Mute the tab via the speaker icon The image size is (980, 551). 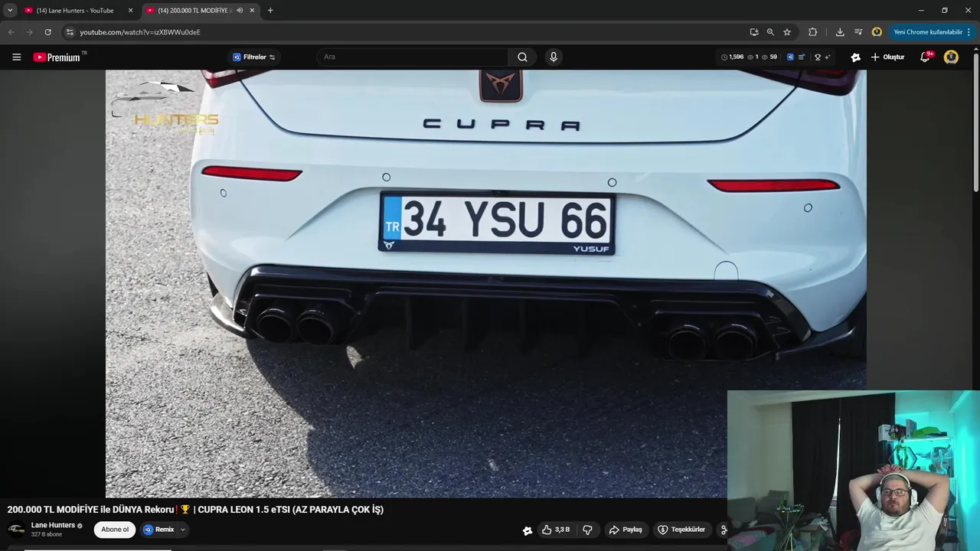[x=240, y=11]
